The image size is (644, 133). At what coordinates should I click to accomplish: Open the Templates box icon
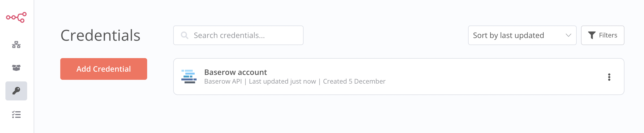(x=16, y=68)
